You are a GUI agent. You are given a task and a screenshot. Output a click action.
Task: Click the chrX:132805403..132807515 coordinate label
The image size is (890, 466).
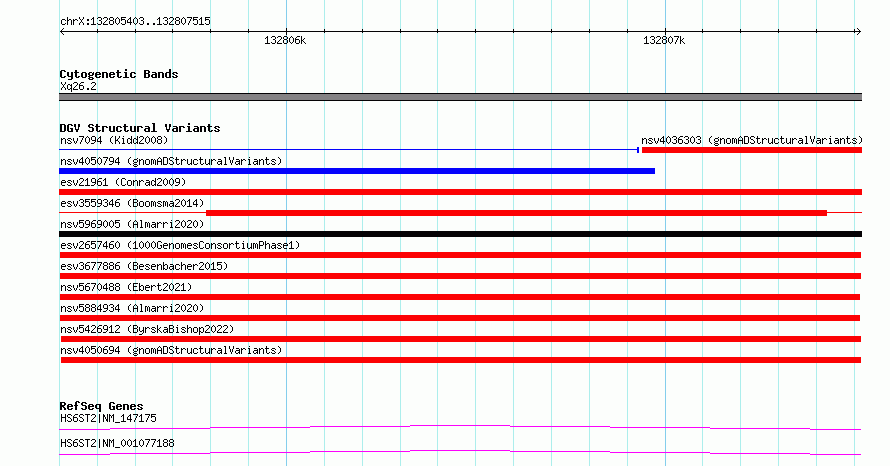[135, 22]
